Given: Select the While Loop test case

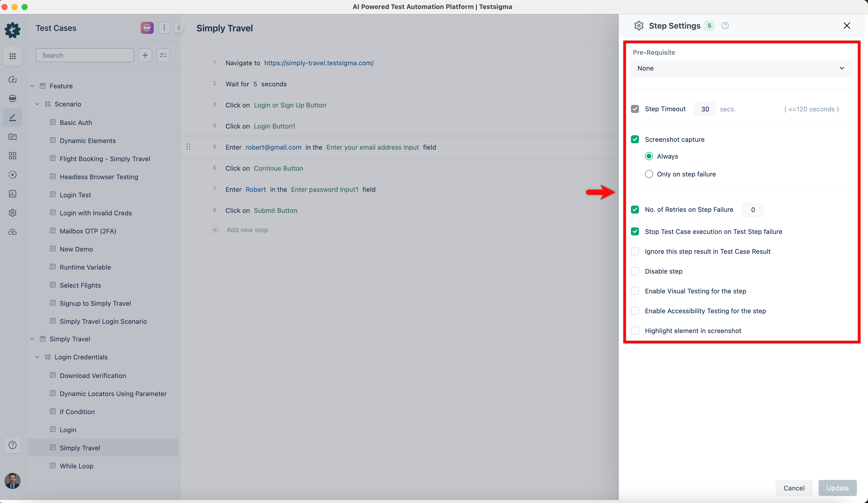Looking at the screenshot, I should 76,466.
